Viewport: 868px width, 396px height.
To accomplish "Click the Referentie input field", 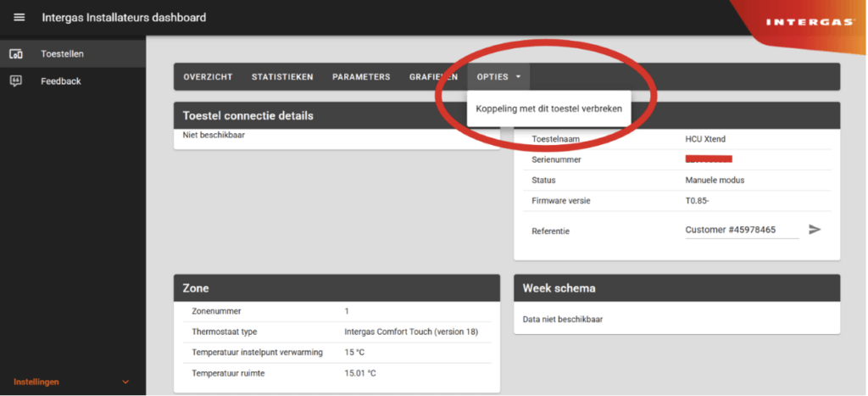I will [x=742, y=230].
